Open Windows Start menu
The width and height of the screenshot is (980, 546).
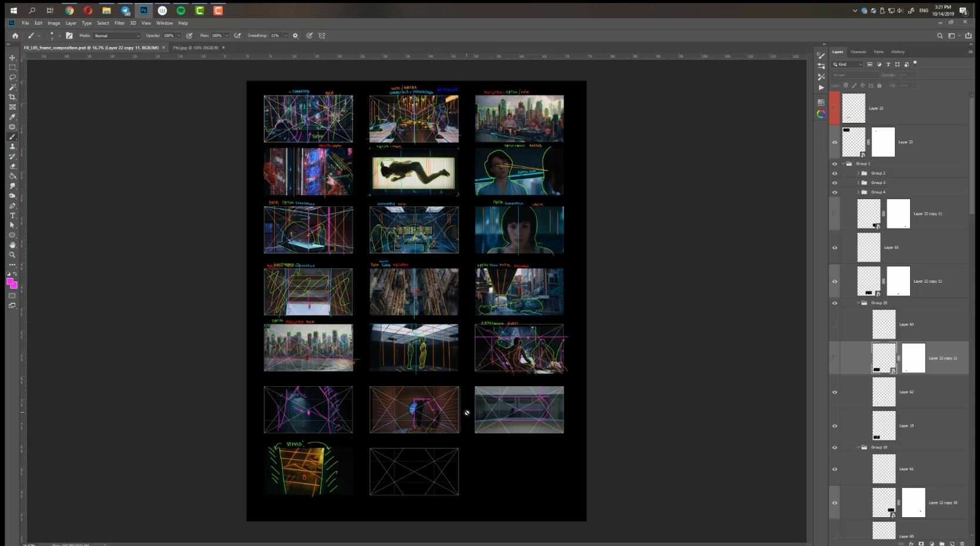14,11
